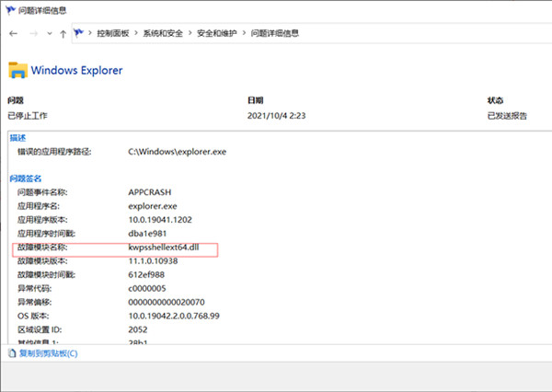Open 安全和维护 breadcrumb

(217, 33)
